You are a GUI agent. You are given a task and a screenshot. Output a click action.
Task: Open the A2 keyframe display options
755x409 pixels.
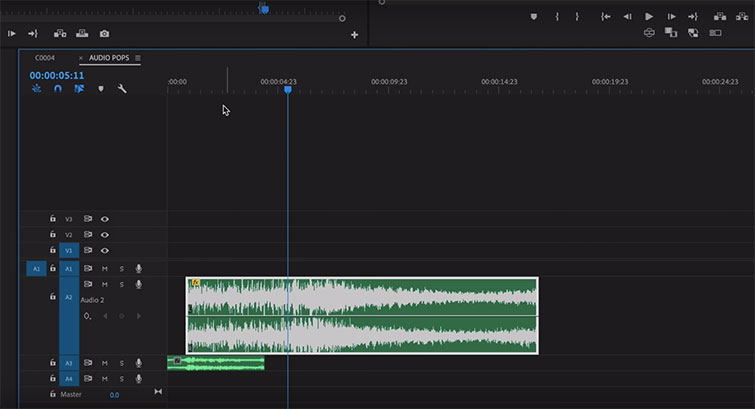tap(88, 316)
